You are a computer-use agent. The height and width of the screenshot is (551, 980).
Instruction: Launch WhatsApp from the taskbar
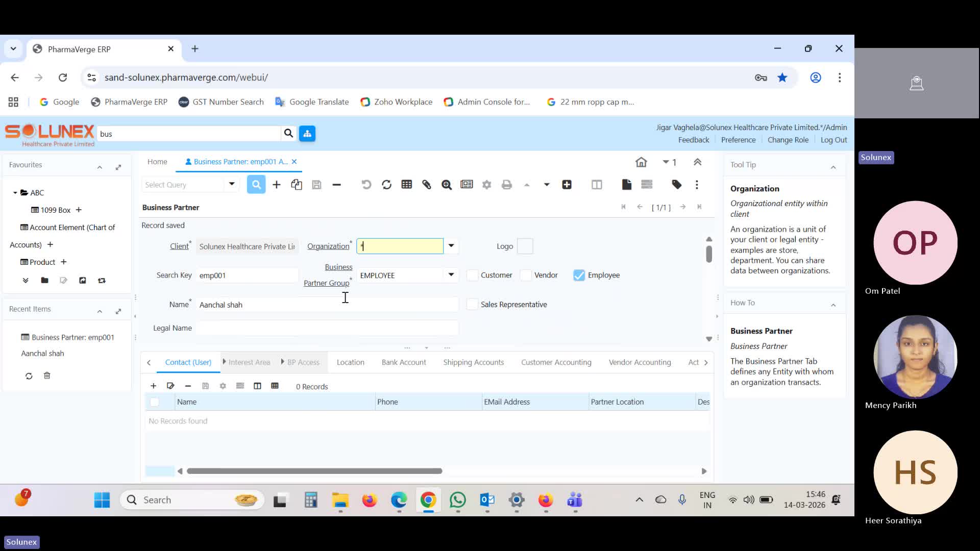point(457,500)
